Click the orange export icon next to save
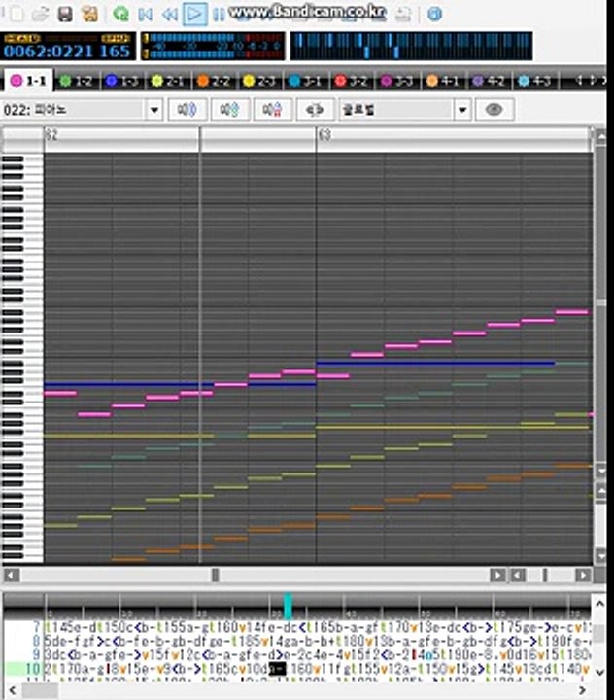 (89, 14)
